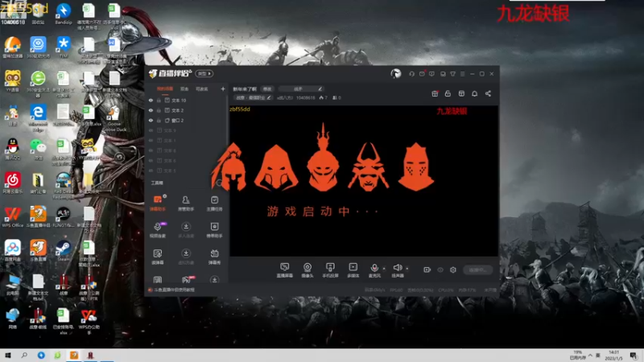Image resolution: width=644 pixels, height=362 pixels.
Task: Switch to the third scene tab
Action: tap(202, 88)
